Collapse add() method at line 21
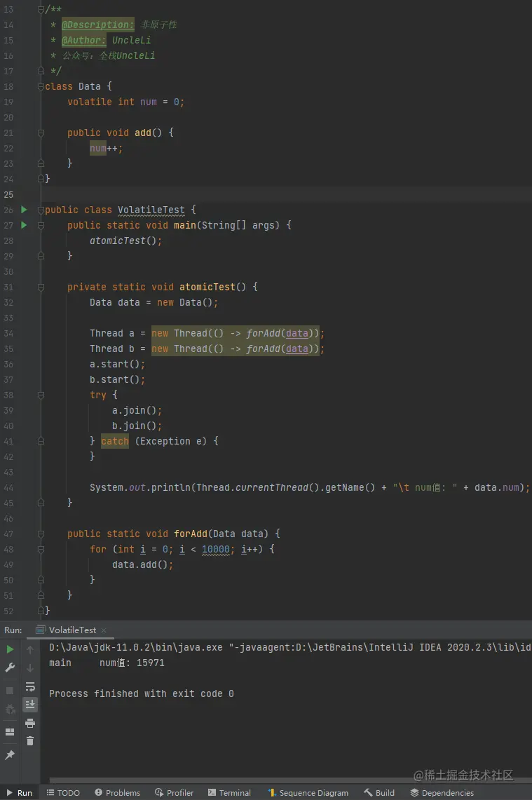 pyautogui.click(x=41, y=133)
